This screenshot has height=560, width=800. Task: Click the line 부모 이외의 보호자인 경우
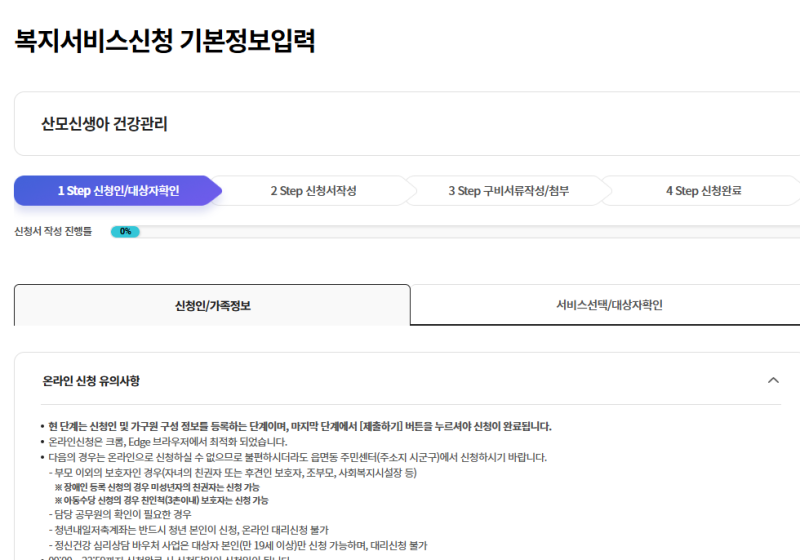pyautogui.click(x=233, y=473)
